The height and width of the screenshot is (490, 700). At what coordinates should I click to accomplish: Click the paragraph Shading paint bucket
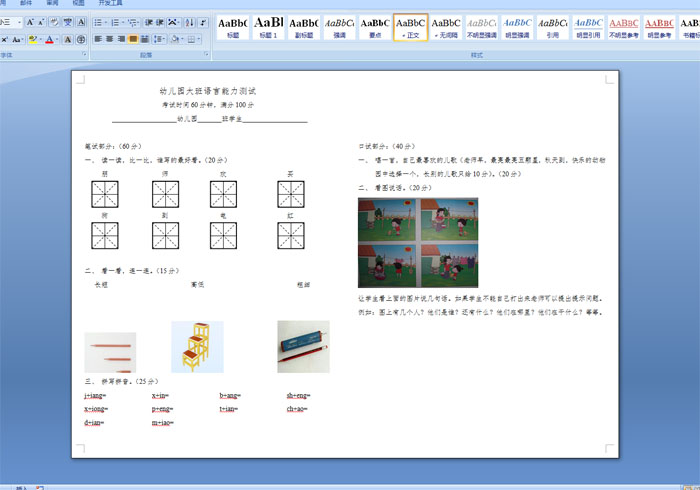[175, 39]
